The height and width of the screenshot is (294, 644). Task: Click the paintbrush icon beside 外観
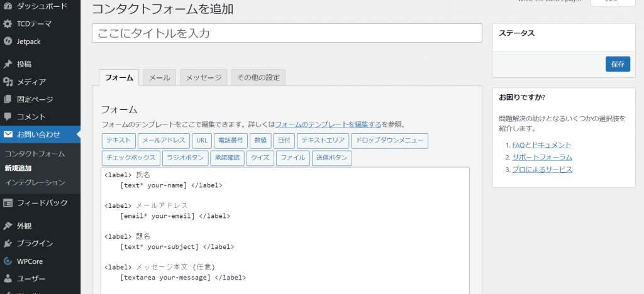click(8, 226)
